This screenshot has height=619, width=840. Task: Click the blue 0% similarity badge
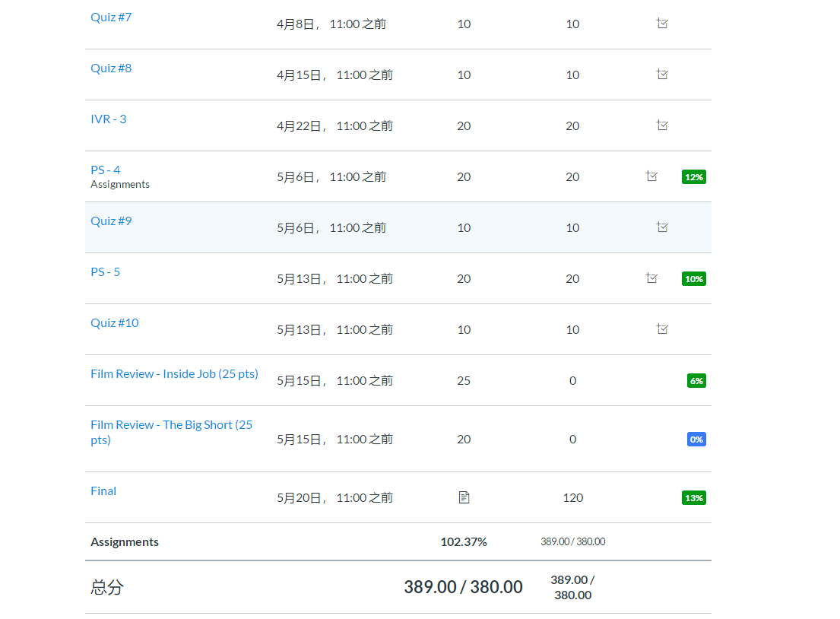tap(696, 440)
